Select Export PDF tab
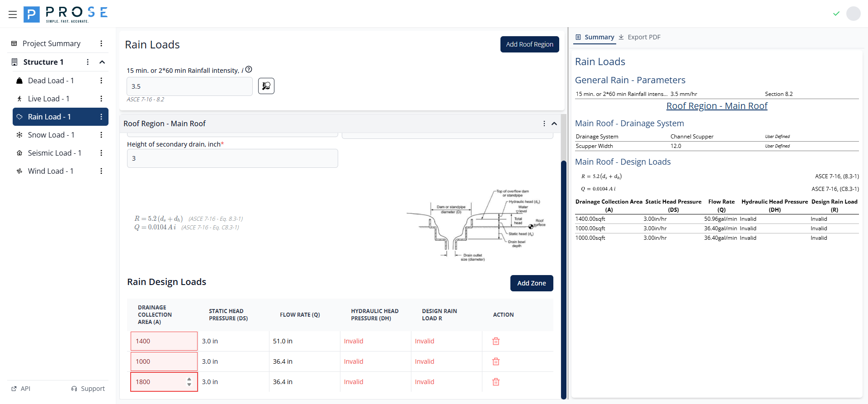 click(640, 37)
